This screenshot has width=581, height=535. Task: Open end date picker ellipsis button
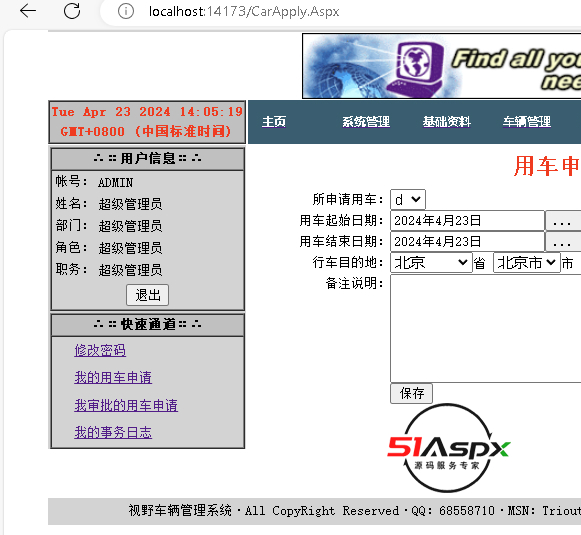click(562, 242)
